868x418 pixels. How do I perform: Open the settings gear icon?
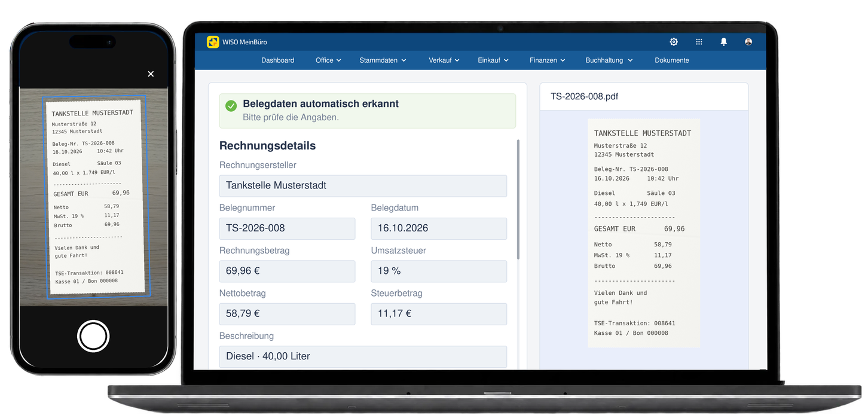[x=674, y=42]
